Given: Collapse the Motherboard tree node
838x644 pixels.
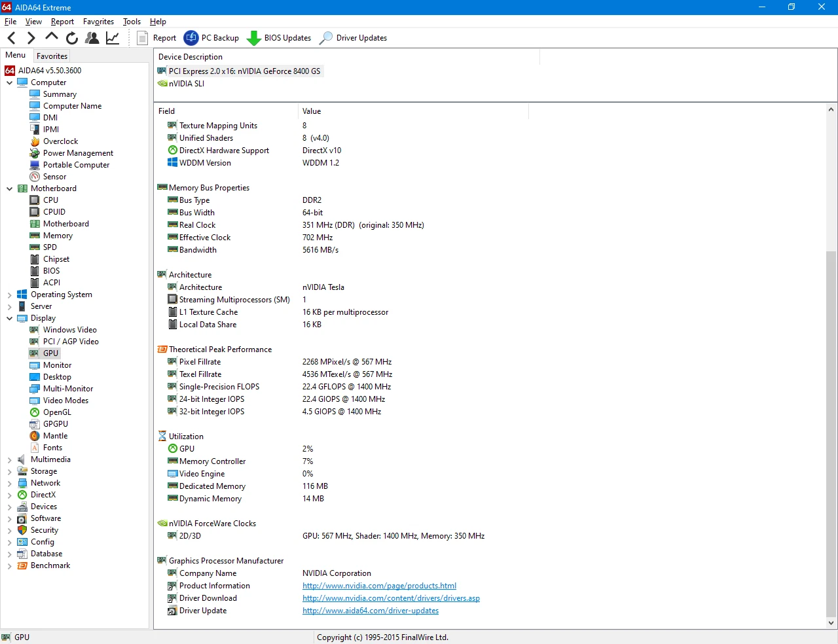Looking at the screenshot, I should click(9, 188).
